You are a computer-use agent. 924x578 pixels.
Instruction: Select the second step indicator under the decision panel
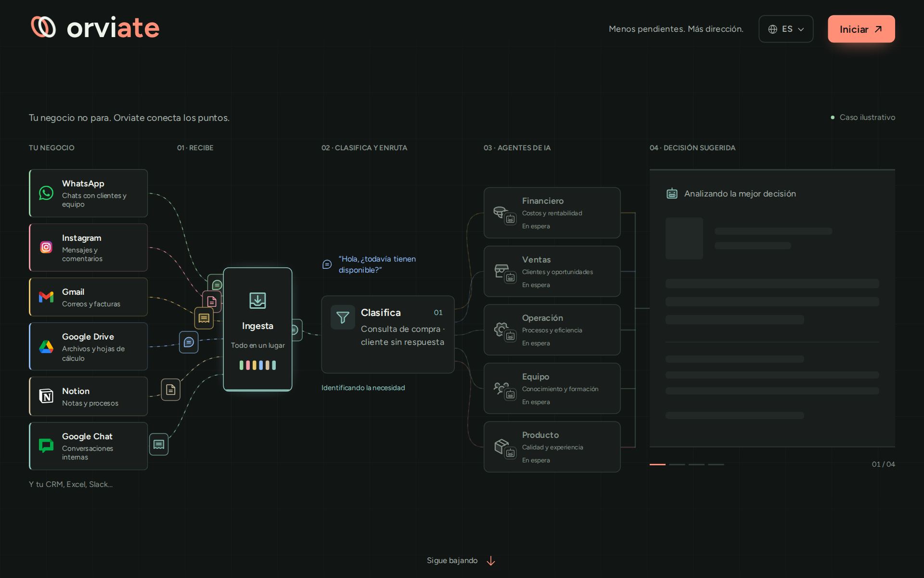[x=677, y=464]
